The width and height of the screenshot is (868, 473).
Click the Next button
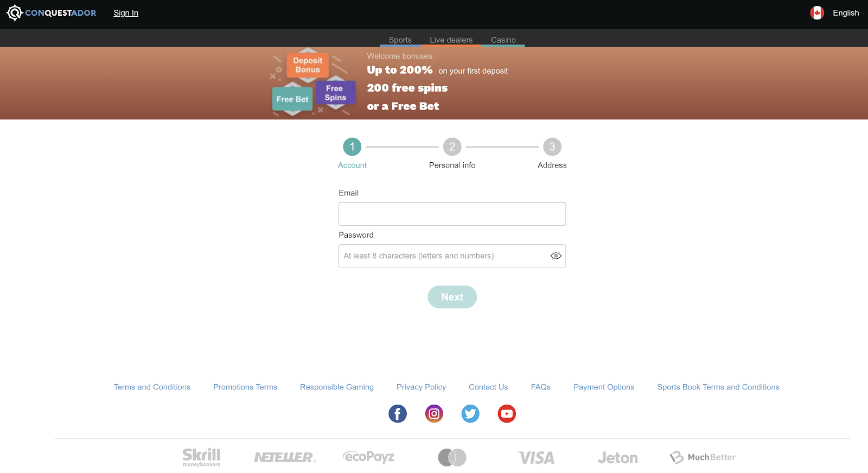pos(452,297)
